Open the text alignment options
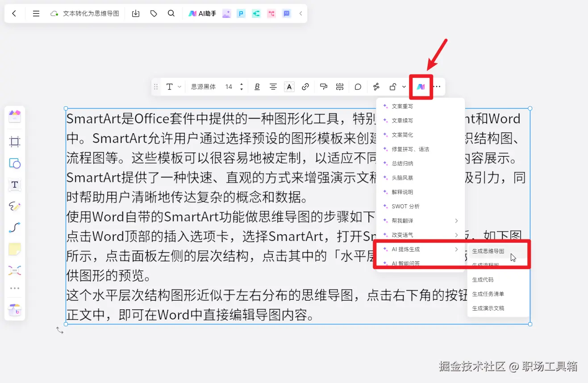Screen dimensions: 588x383 pyautogui.click(x=273, y=87)
